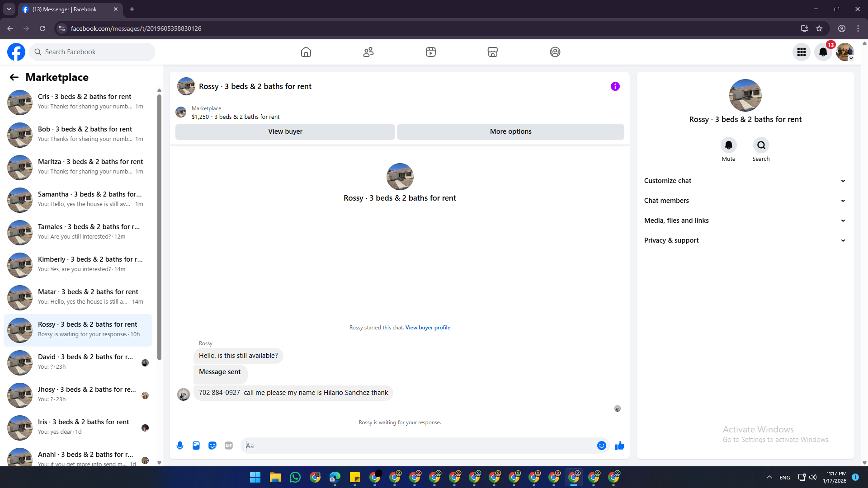Open the Facebook Home tab
The width and height of the screenshot is (868, 488).
[x=306, y=52]
